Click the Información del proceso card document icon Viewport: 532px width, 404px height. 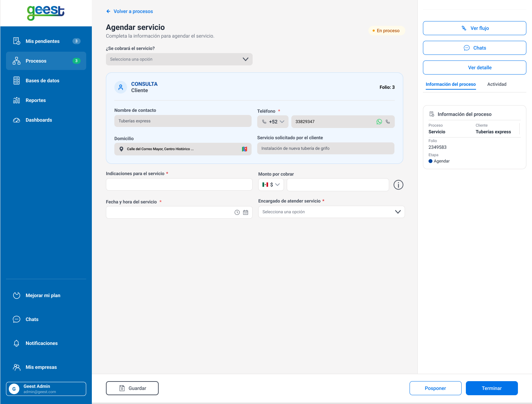(x=432, y=114)
